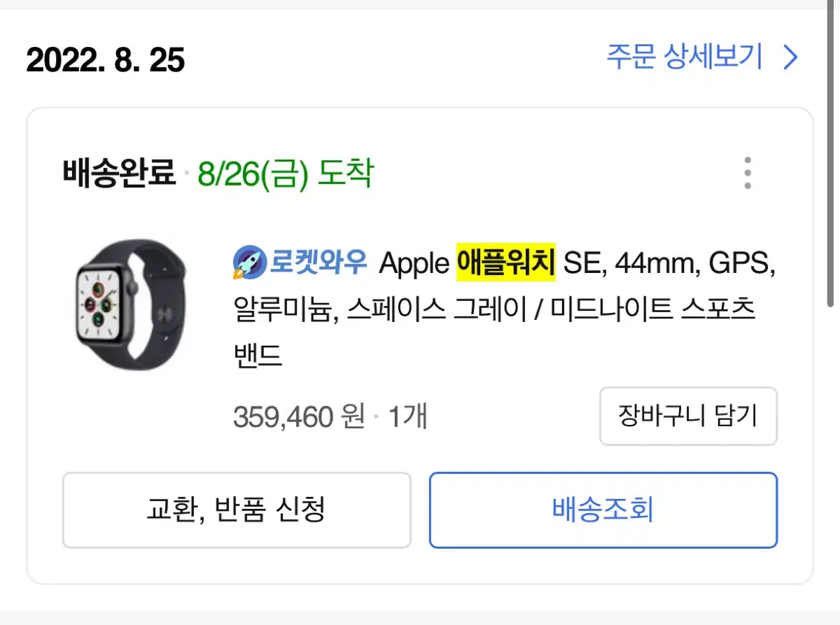Viewport: 840px width, 625px height.
Task: Click the 배송완료 delivery status label
Action: coord(119,172)
